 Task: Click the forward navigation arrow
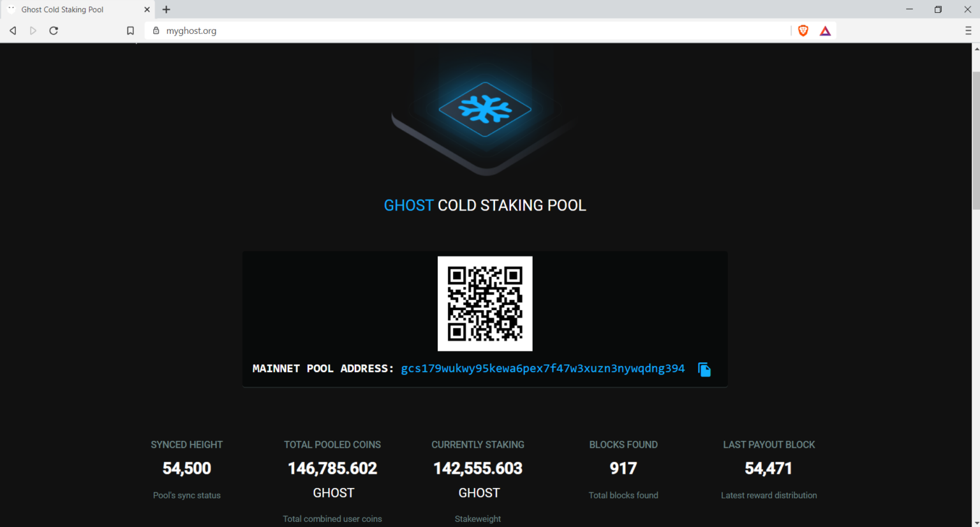tap(33, 30)
